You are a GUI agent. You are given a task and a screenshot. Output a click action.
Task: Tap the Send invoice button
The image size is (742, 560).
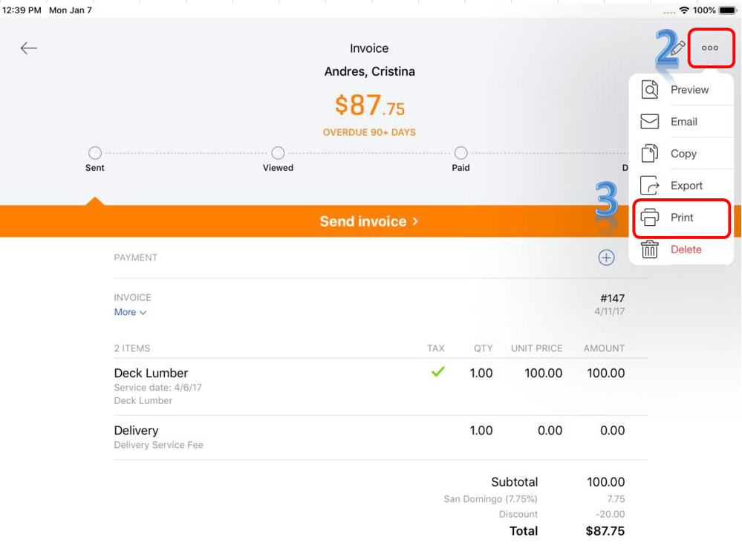pyautogui.click(x=368, y=221)
